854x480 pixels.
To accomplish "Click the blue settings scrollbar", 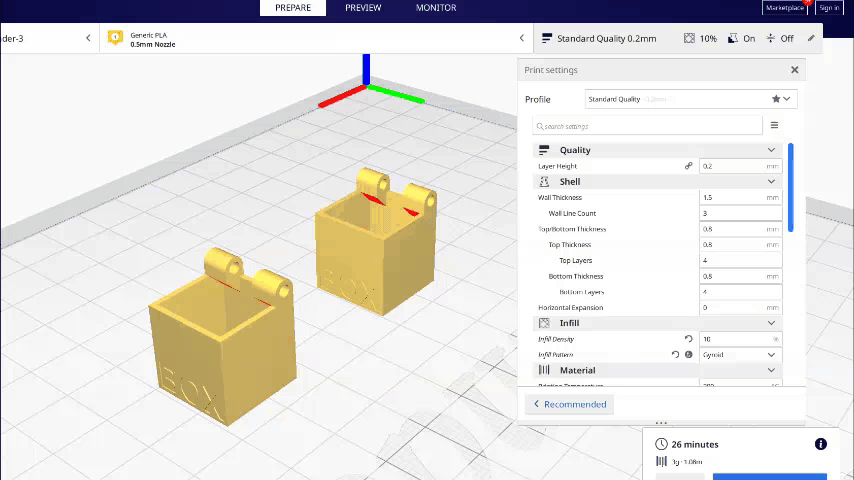I will pos(791,187).
